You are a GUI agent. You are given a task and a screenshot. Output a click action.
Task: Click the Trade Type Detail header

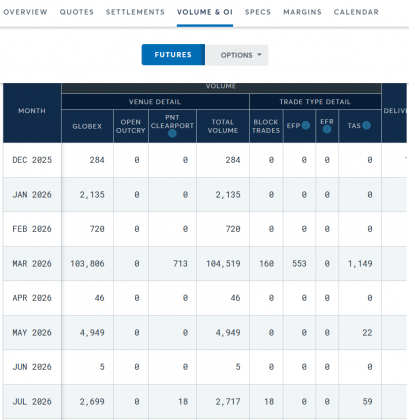pos(315,102)
